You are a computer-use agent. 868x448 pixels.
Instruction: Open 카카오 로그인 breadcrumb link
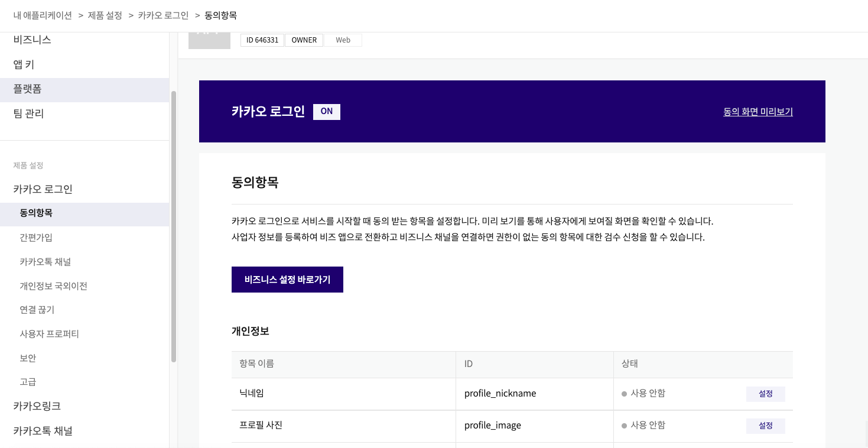point(163,15)
